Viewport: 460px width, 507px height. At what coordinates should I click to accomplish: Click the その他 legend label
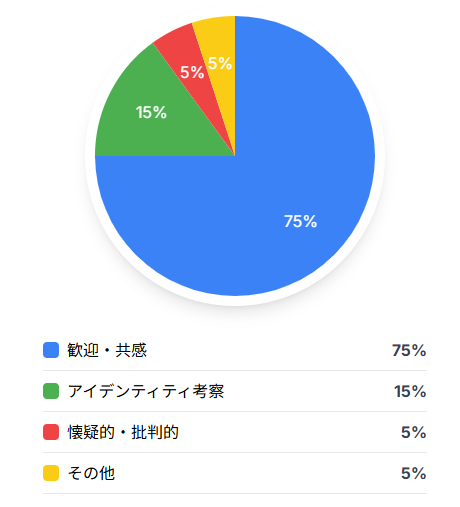click(x=91, y=473)
